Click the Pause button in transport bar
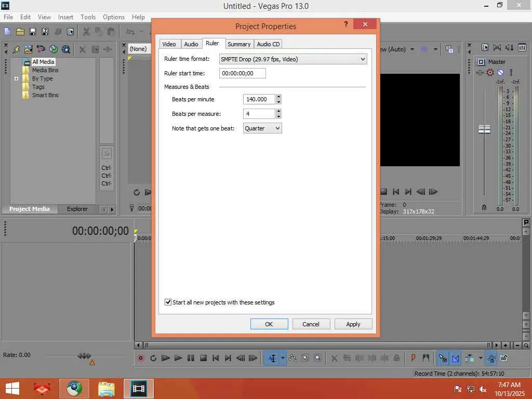 [x=191, y=358]
